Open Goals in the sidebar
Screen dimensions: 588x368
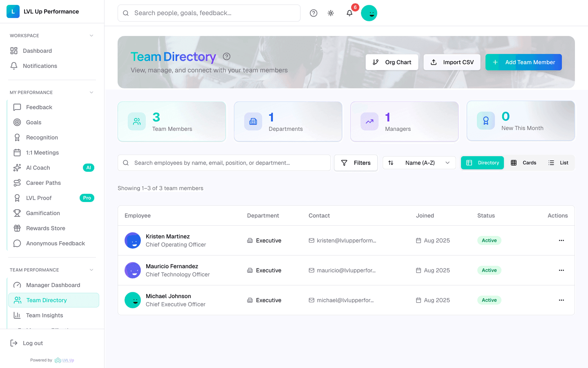[x=53, y=122]
